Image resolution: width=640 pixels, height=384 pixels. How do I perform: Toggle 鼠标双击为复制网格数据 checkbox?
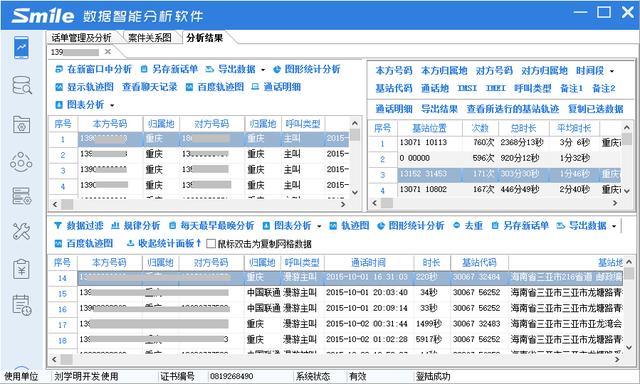[211, 244]
